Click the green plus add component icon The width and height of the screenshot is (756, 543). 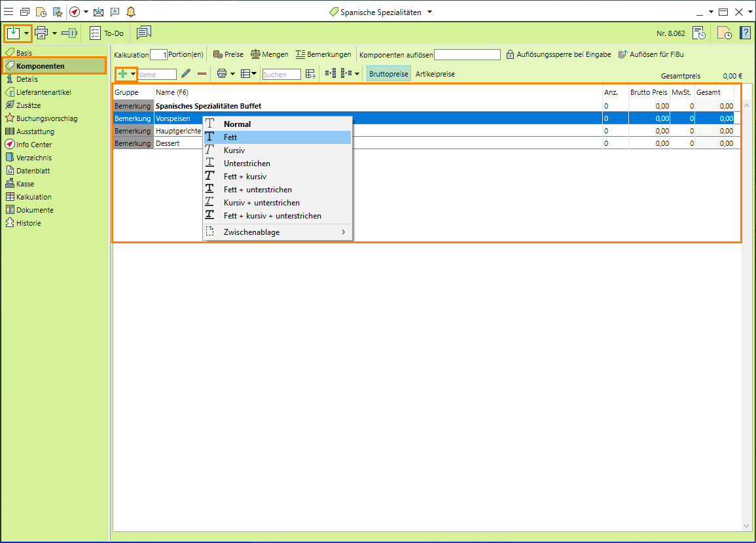122,74
